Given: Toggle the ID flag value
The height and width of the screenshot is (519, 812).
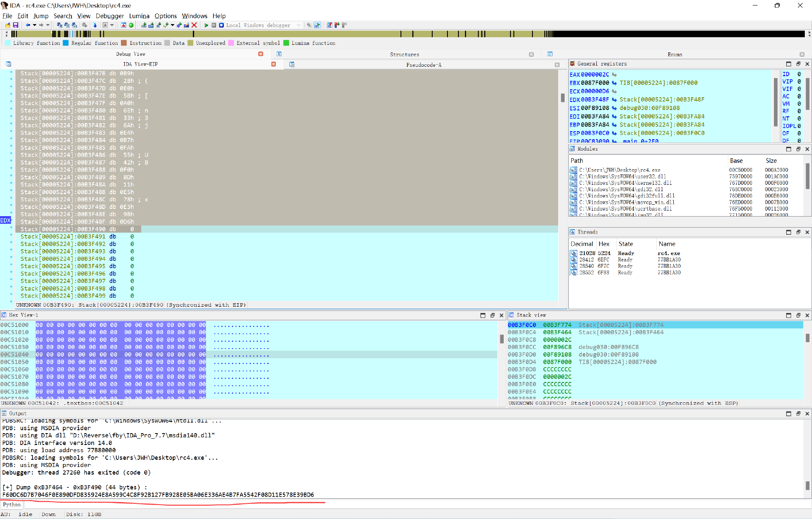Looking at the screenshot, I should (799, 74).
